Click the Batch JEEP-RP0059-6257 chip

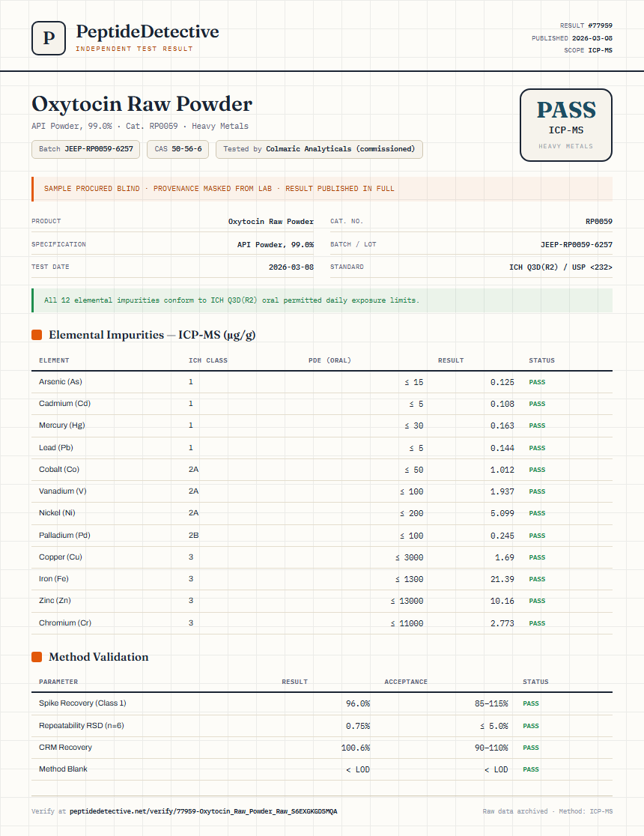pos(86,149)
